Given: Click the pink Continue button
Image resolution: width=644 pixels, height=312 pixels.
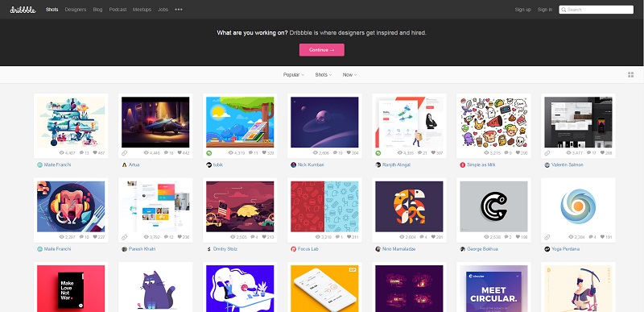Looking at the screenshot, I should point(321,50).
